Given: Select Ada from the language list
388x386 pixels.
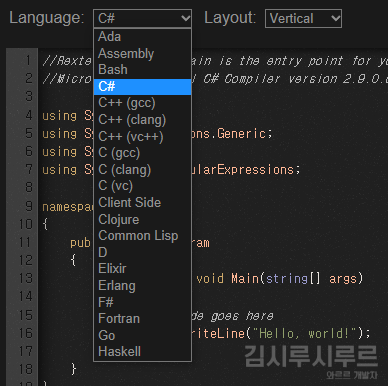Looking at the screenshot, I should coord(142,37).
